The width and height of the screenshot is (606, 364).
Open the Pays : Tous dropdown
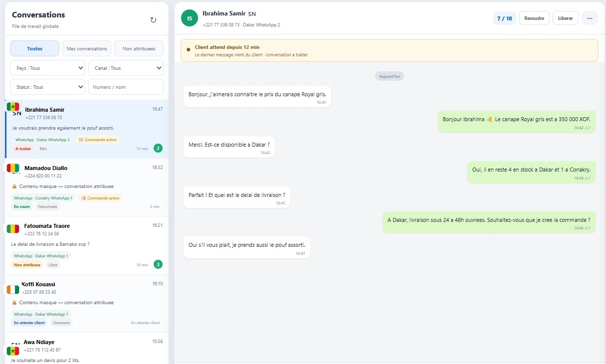(x=48, y=68)
